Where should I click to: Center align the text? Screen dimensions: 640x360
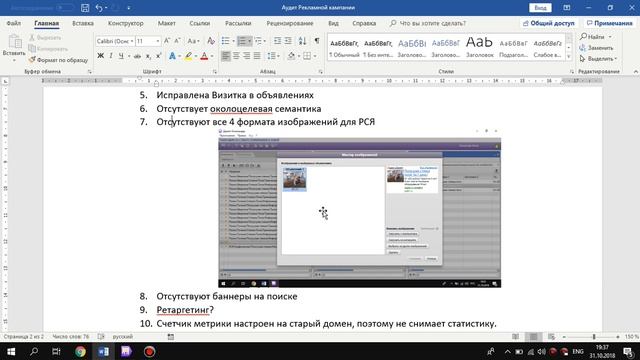(236, 56)
